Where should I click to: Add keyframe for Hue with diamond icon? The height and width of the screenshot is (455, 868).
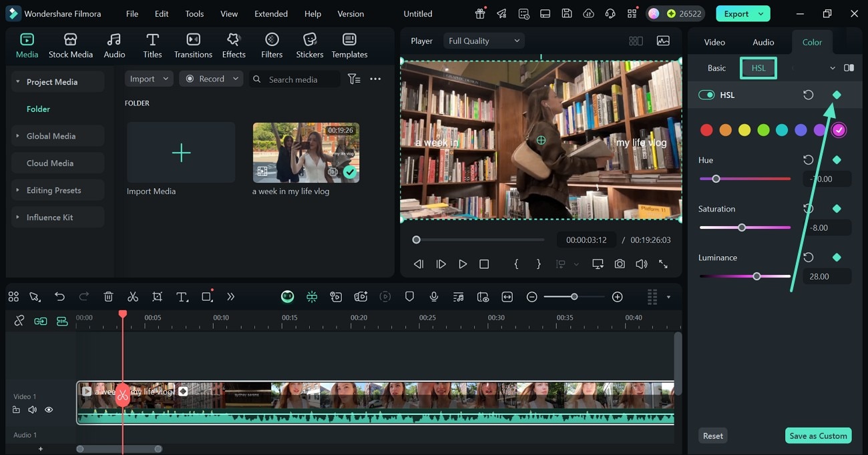837,160
